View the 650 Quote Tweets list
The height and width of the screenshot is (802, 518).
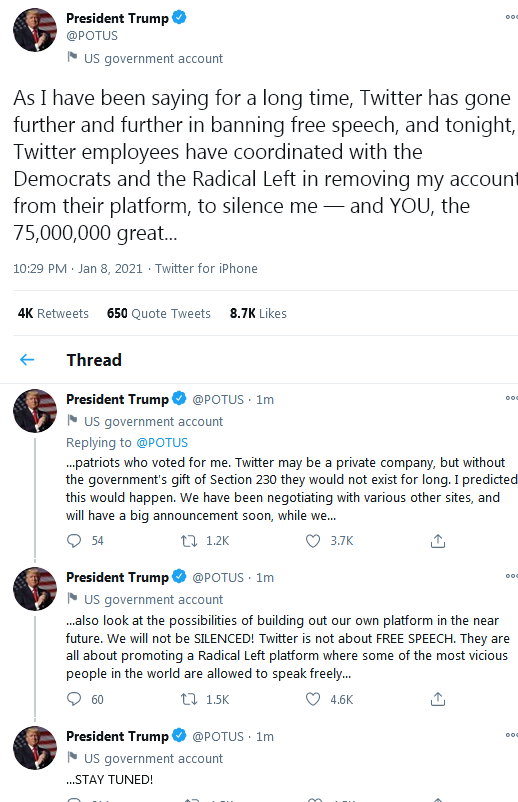[159, 313]
